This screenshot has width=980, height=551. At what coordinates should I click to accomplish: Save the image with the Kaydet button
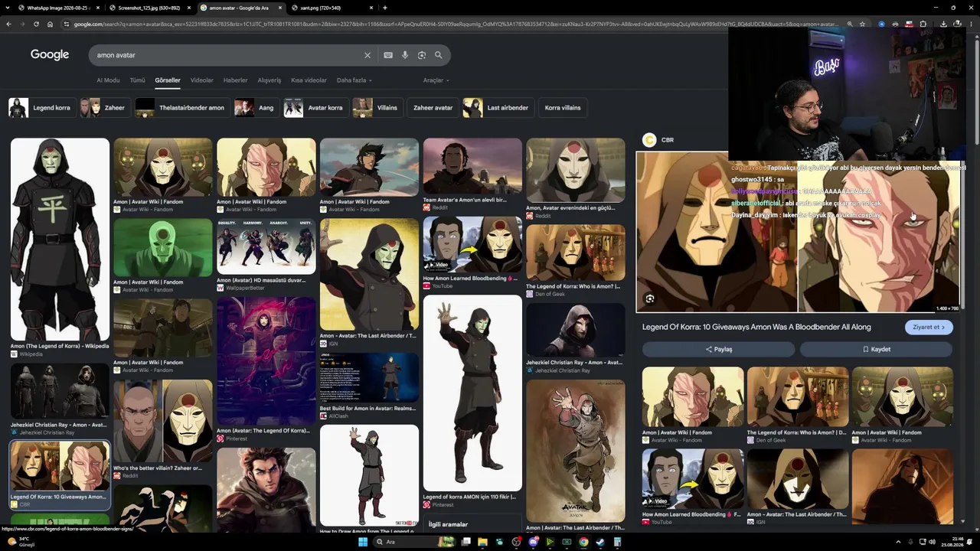[877, 349]
